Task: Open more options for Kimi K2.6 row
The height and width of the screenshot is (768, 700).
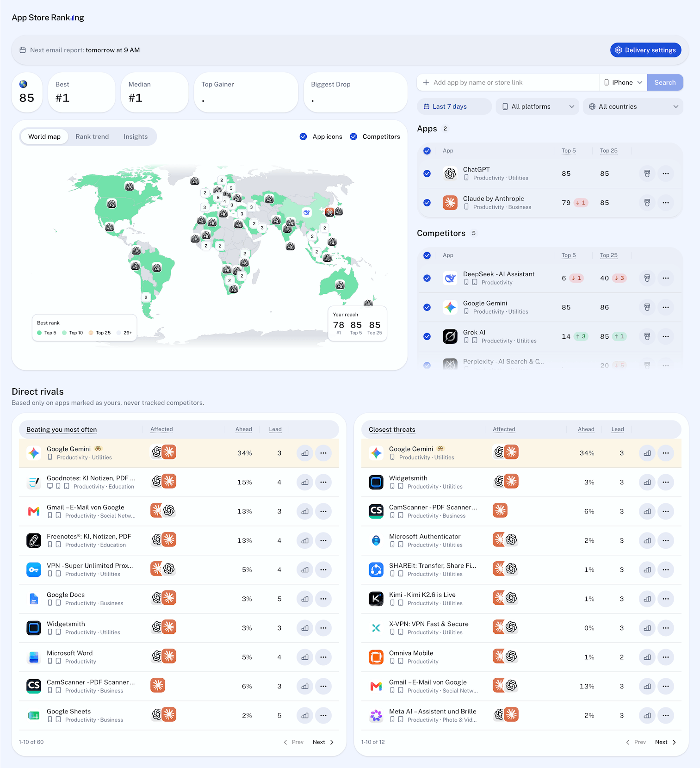Action: pos(665,599)
